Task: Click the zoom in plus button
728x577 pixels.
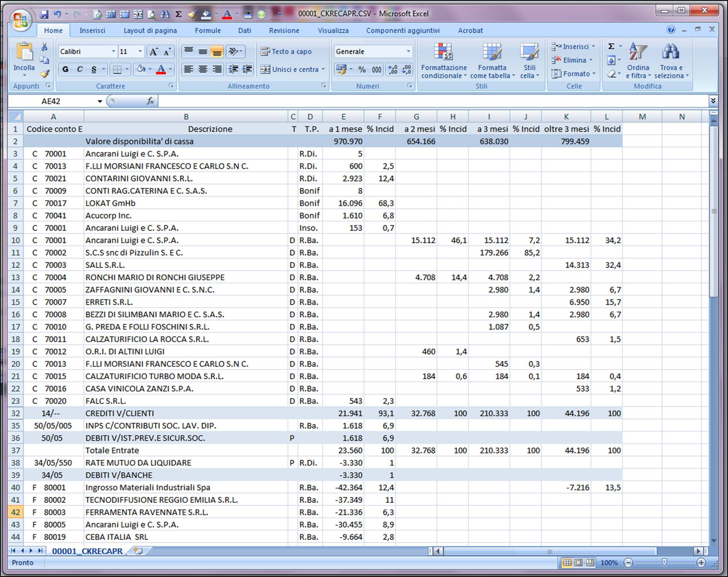Action: [x=701, y=562]
